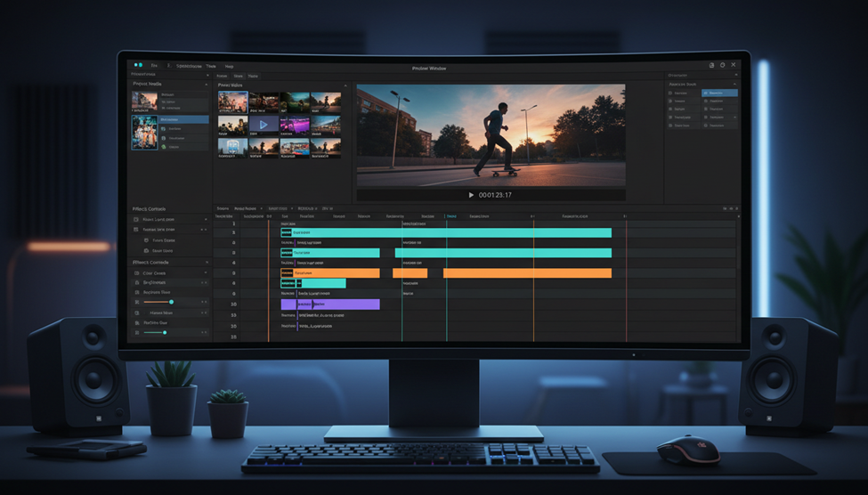This screenshot has width=868, height=495.
Task: Select the blue-outlined crowd clip in the video grid
Action: (x=232, y=102)
